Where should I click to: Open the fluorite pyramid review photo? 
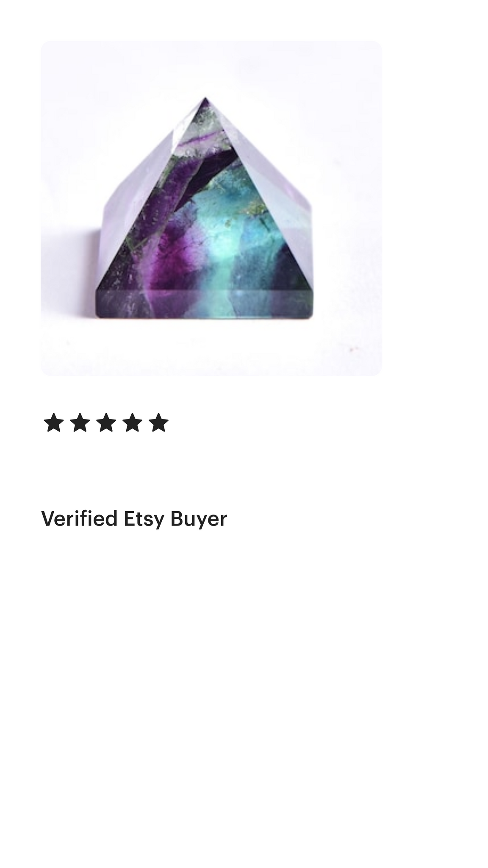click(211, 208)
